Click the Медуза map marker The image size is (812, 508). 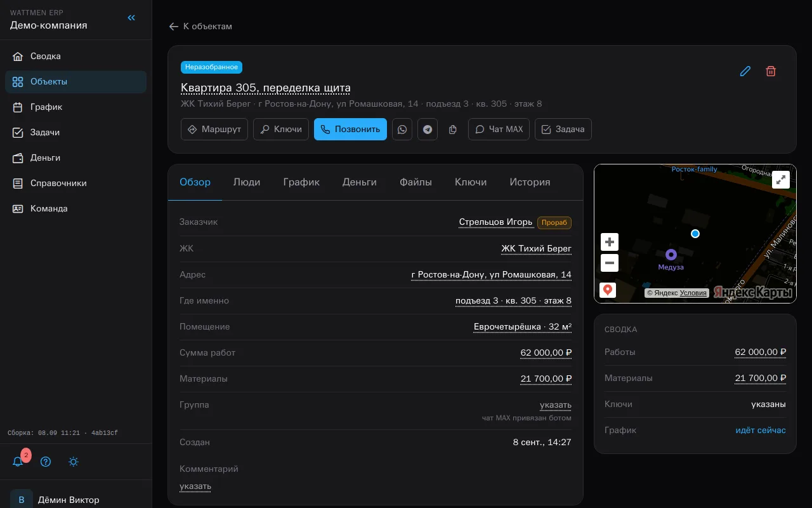tap(671, 255)
